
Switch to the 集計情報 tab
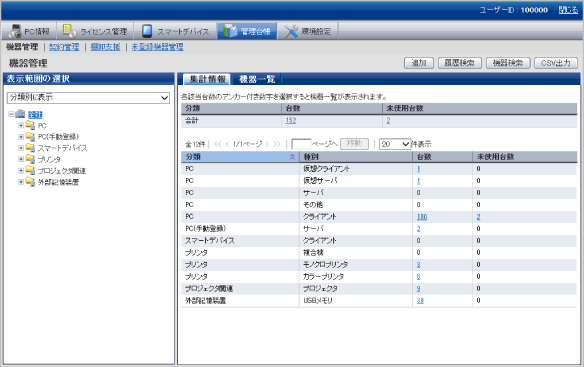pyautogui.click(x=207, y=79)
